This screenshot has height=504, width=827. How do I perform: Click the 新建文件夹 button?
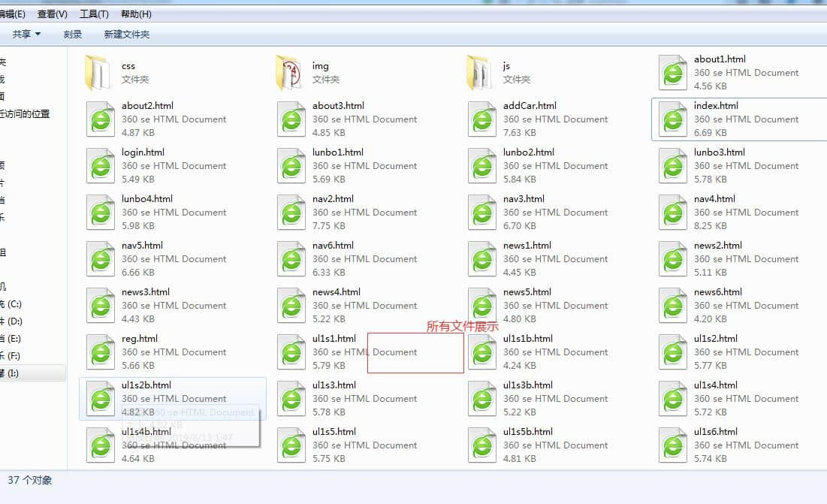pos(127,35)
